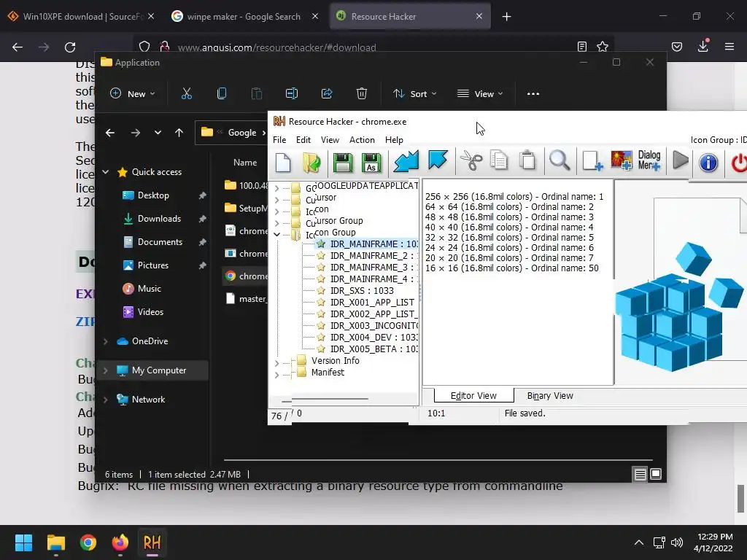
Task: Open Action menu in Resource Hacker
Action: click(362, 140)
